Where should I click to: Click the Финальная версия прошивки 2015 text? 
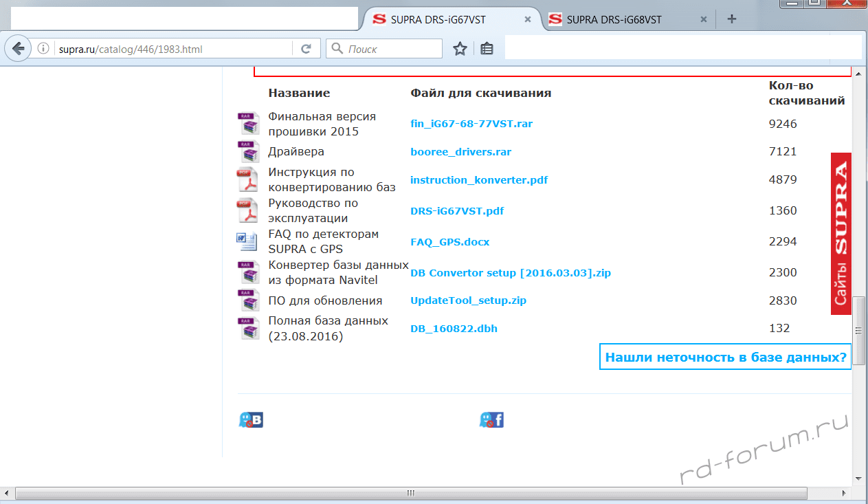[x=322, y=124]
